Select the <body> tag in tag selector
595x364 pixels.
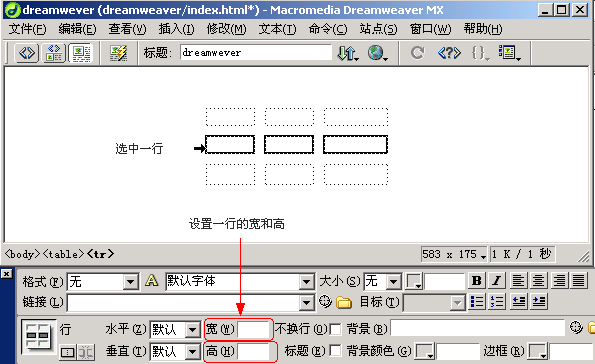coord(22,254)
